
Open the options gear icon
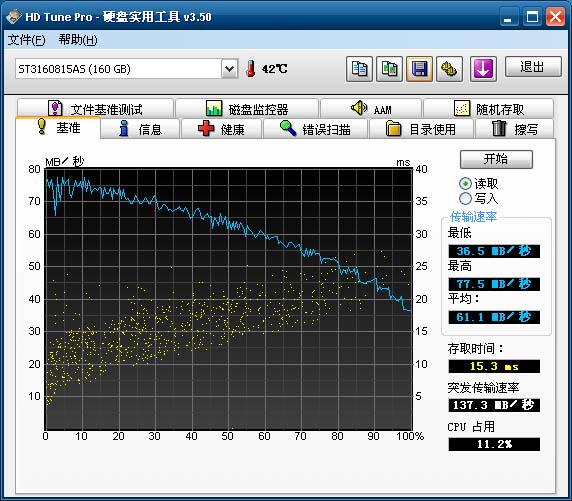[449, 69]
